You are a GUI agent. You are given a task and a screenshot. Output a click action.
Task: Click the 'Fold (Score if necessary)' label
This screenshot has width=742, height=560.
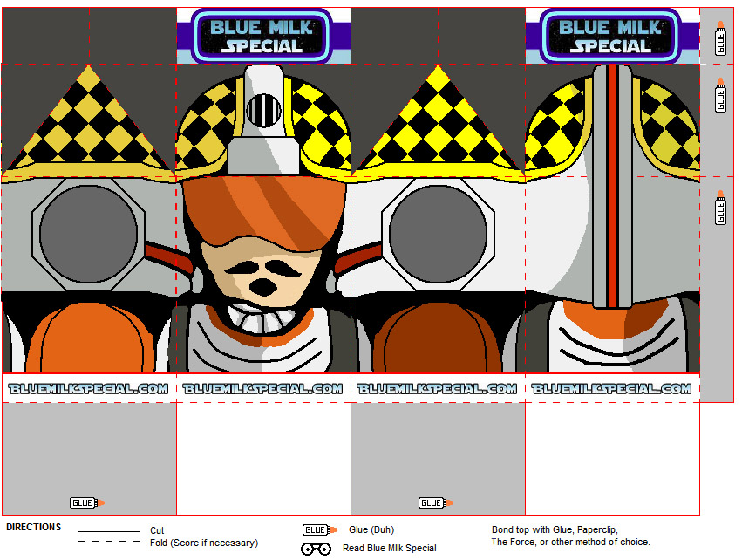[x=204, y=543]
